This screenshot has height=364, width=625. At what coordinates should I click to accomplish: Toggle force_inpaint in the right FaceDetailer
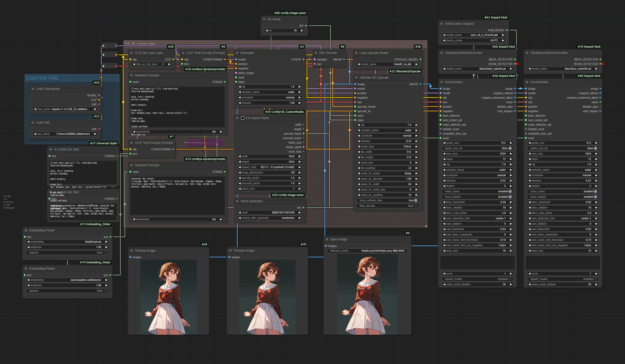pyautogui.click(x=563, y=197)
